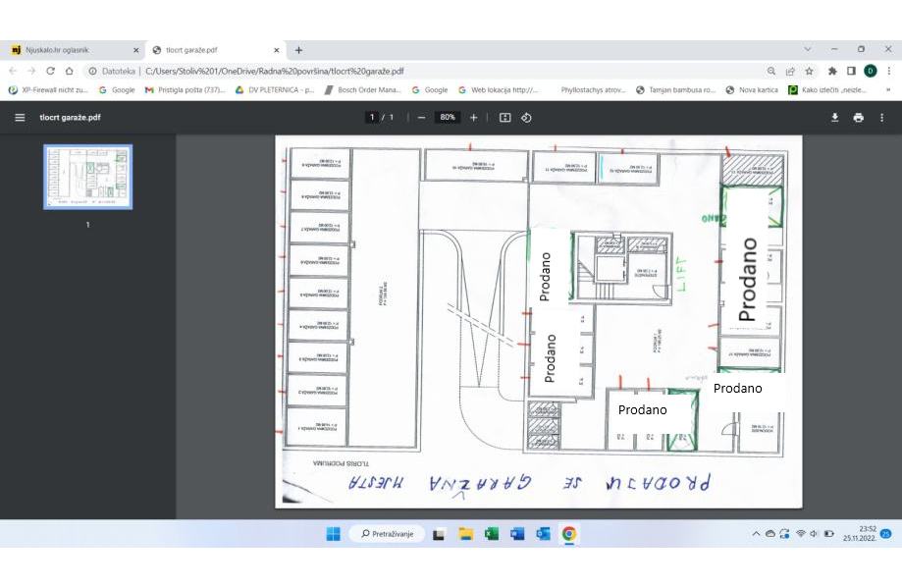Rotate the PDF counterclockwise
This screenshot has height=588, width=902.
[526, 117]
